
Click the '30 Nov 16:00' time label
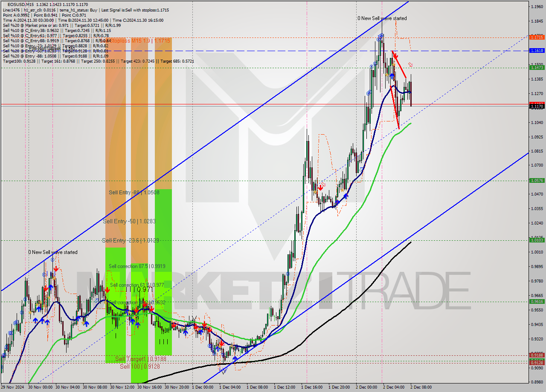[150, 387]
